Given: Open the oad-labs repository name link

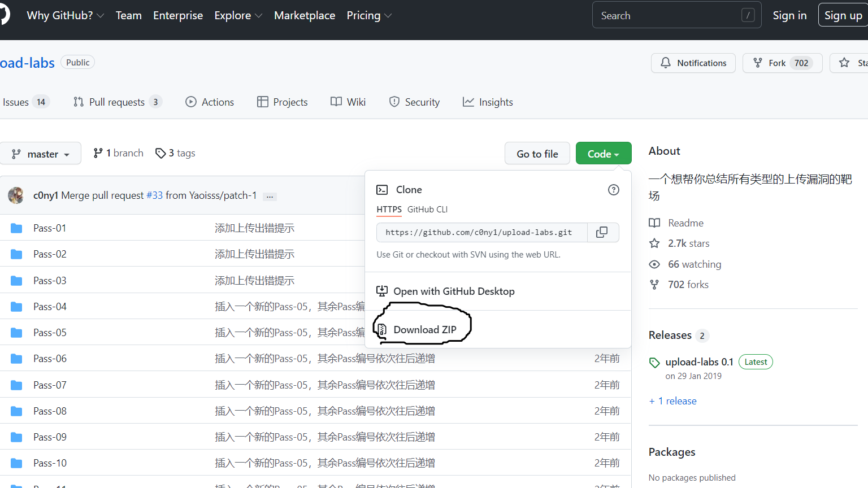Looking at the screenshot, I should click(27, 63).
